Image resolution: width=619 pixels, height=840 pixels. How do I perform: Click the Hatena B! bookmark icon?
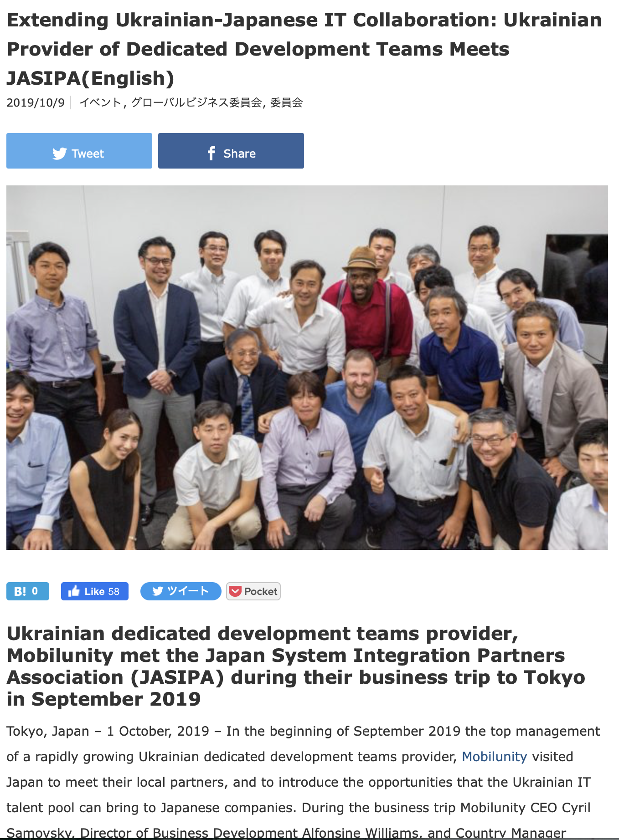coord(20,591)
